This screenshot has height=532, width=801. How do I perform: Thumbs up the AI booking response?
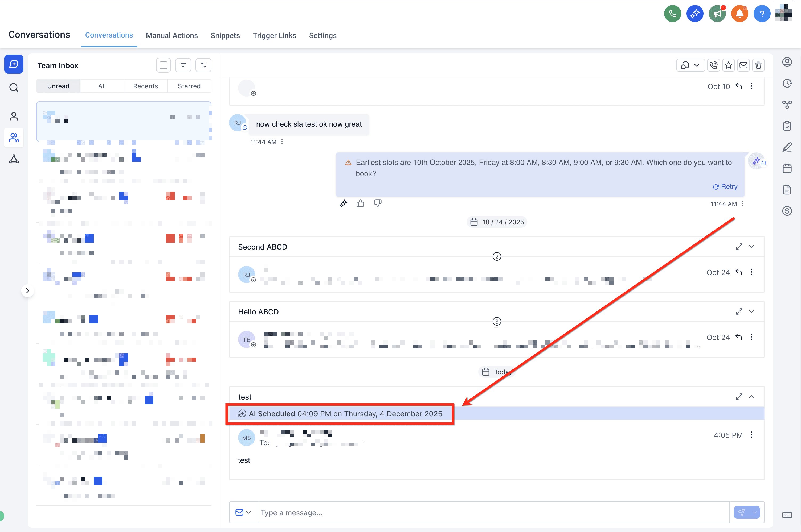coord(360,203)
